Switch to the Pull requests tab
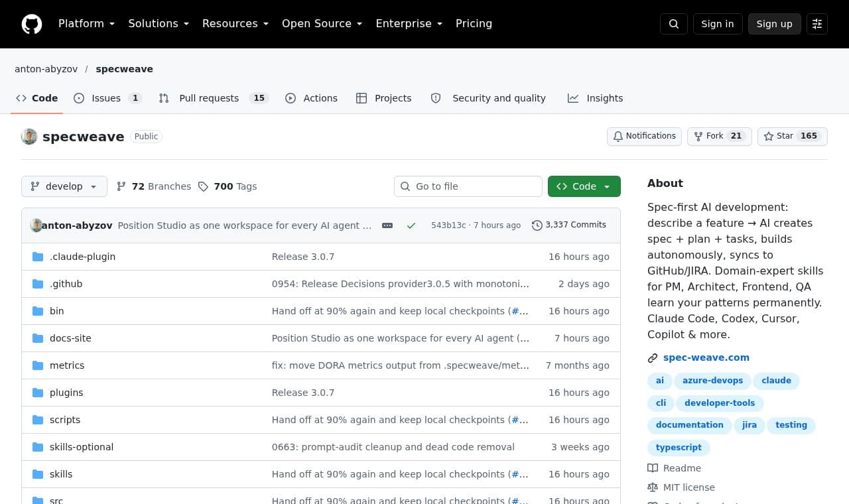Viewport: 849px width, 504px height. click(x=213, y=98)
